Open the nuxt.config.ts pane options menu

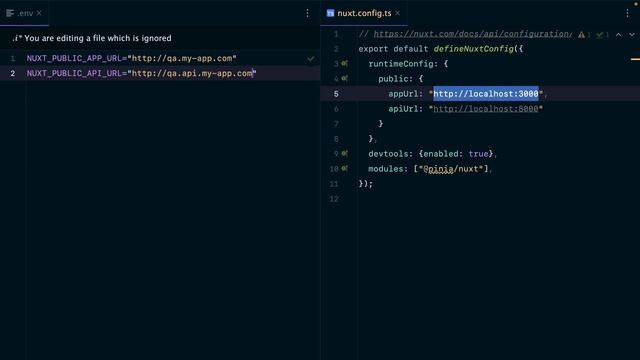point(627,13)
